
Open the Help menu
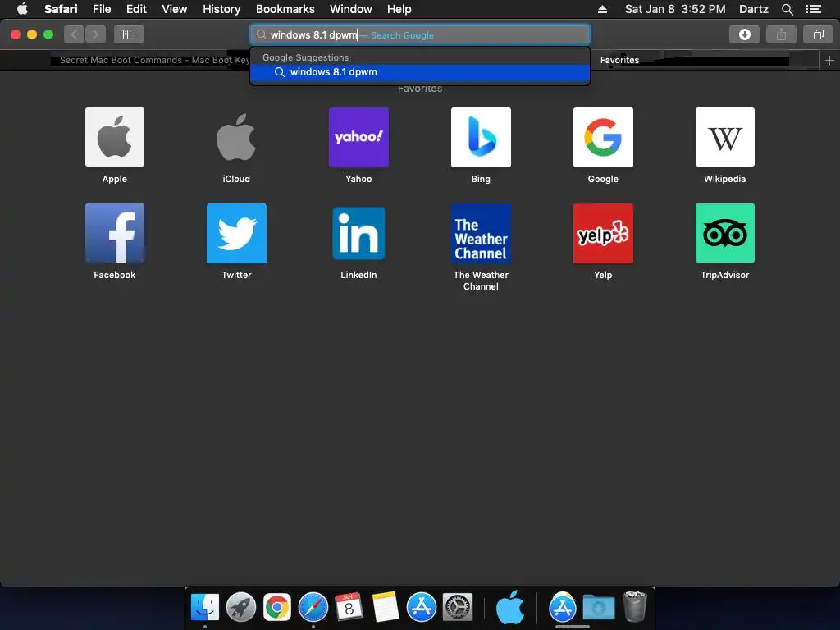pos(399,9)
